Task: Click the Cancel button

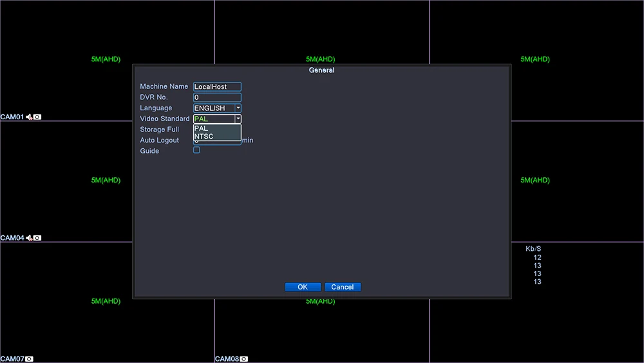Action: [x=343, y=287]
